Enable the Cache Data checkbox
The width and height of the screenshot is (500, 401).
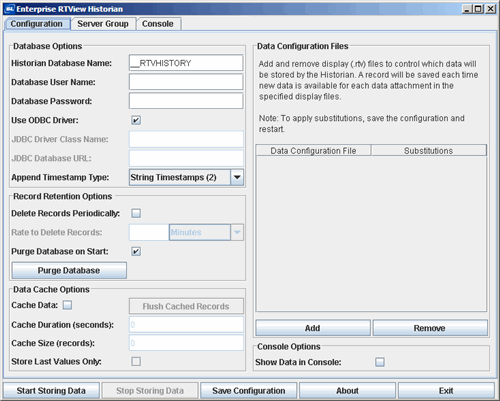point(67,305)
